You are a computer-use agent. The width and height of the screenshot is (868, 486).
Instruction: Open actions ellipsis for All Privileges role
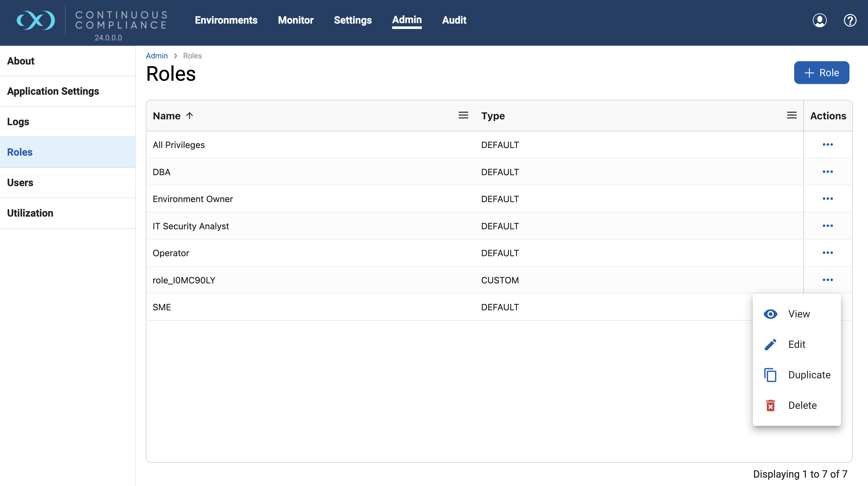point(828,144)
